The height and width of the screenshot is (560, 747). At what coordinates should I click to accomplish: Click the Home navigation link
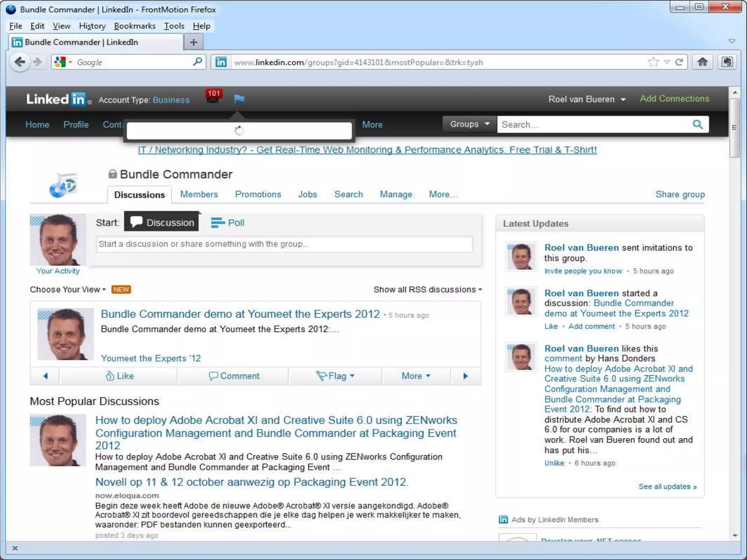pos(37,125)
